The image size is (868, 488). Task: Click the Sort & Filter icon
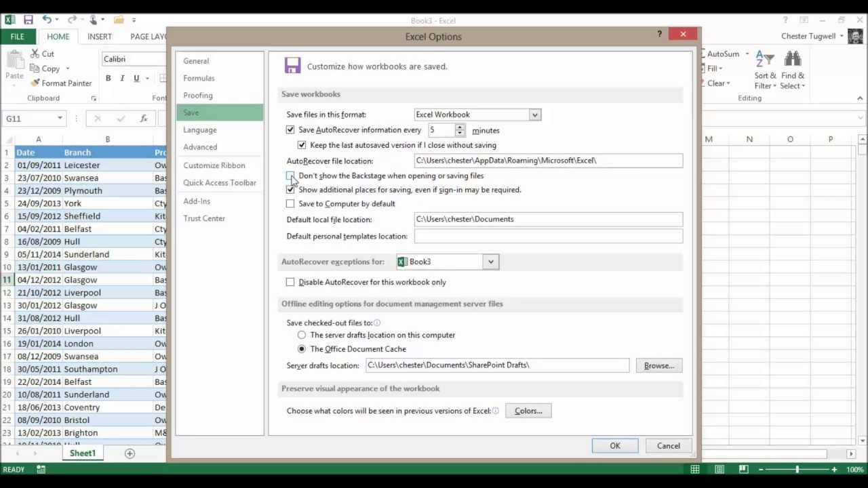pos(765,60)
